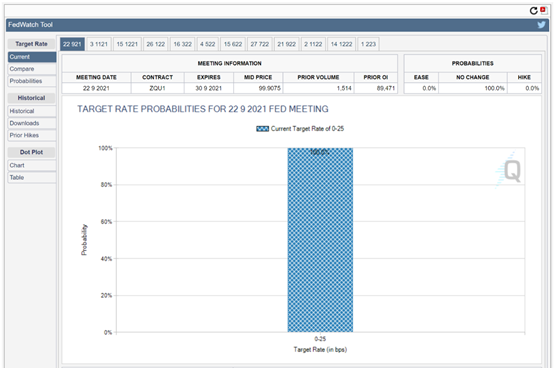This screenshot has width=554, height=368.
Task: Open the Downloads sidebar item
Action: [32, 123]
